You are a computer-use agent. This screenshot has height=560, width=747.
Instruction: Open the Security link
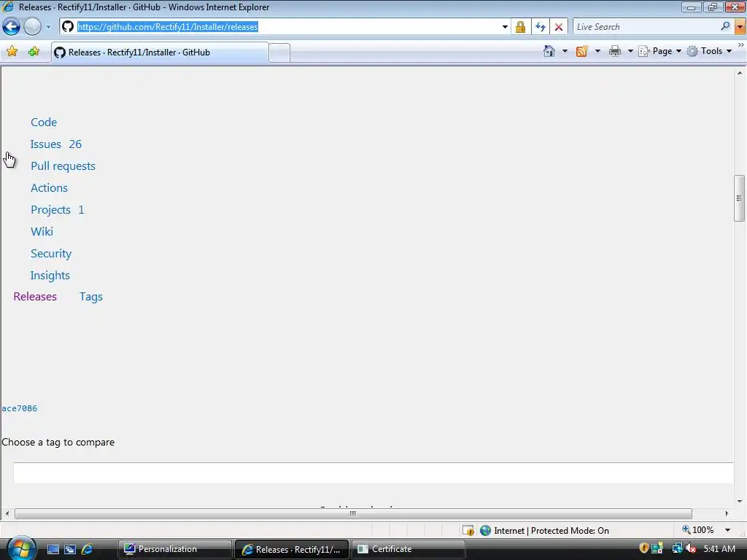(51, 254)
